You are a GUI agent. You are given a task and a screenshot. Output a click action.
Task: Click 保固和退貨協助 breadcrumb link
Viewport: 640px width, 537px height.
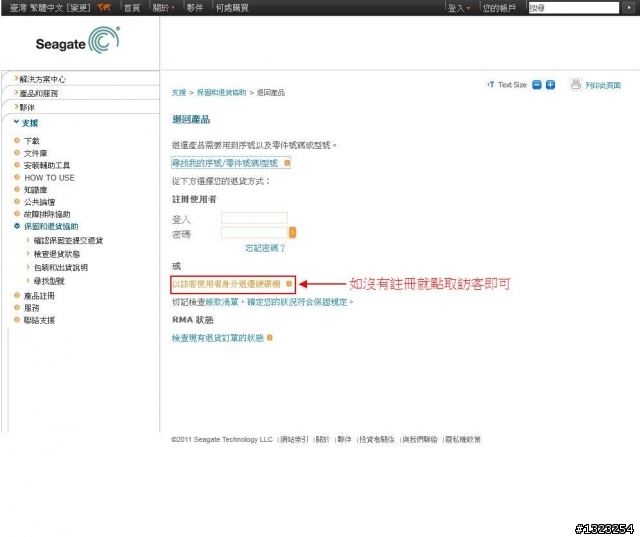pos(222,93)
